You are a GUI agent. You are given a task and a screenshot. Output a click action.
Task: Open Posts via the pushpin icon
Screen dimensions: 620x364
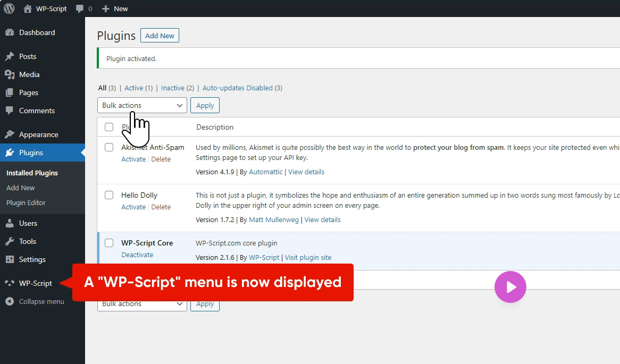10,56
